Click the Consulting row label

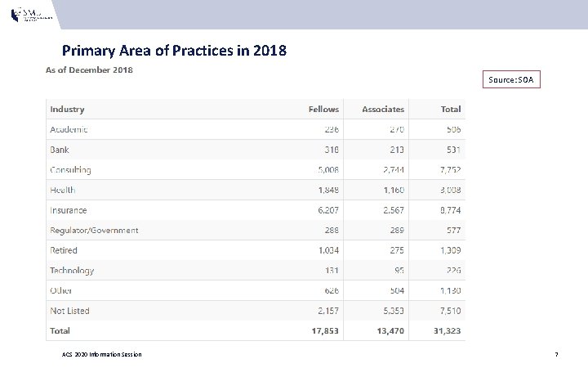(70, 170)
